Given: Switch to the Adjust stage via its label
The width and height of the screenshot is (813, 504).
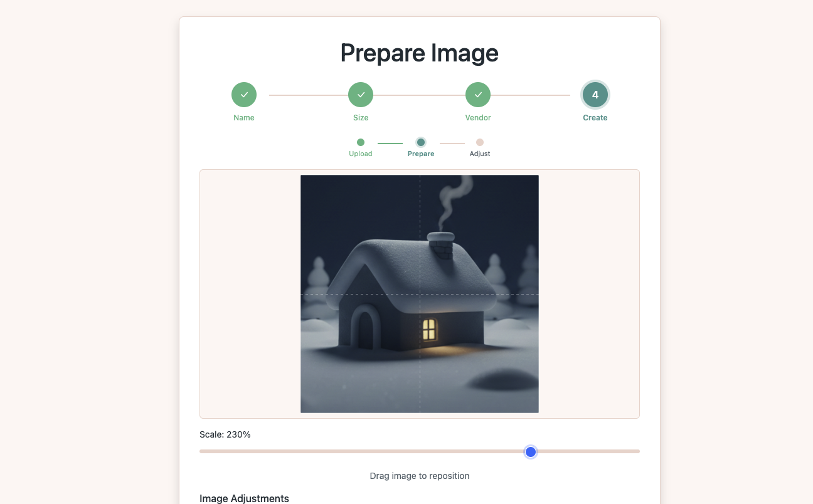Looking at the screenshot, I should click(480, 153).
